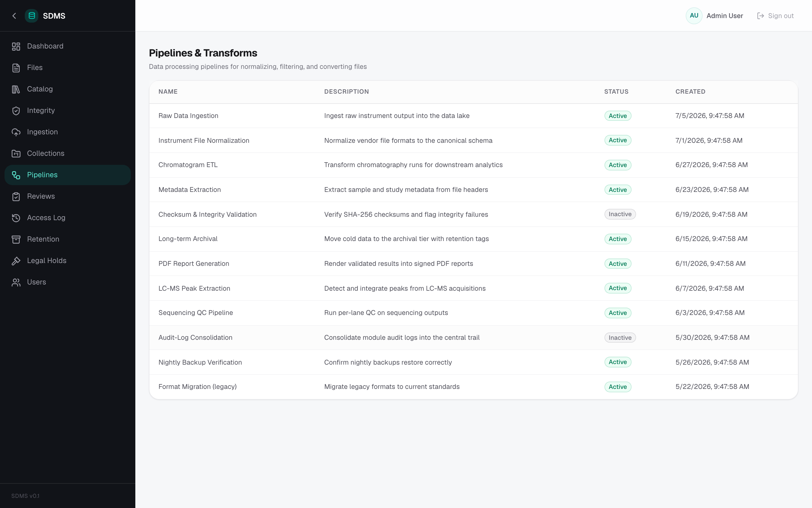Open the Dashboard menu item
This screenshot has width=812, height=508.
tap(67, 46)
